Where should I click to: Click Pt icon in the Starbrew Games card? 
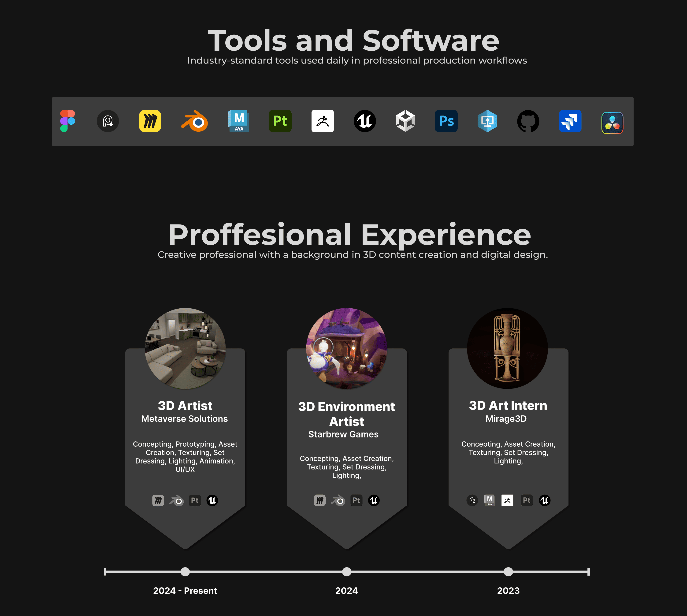click(x=356, y=500)
